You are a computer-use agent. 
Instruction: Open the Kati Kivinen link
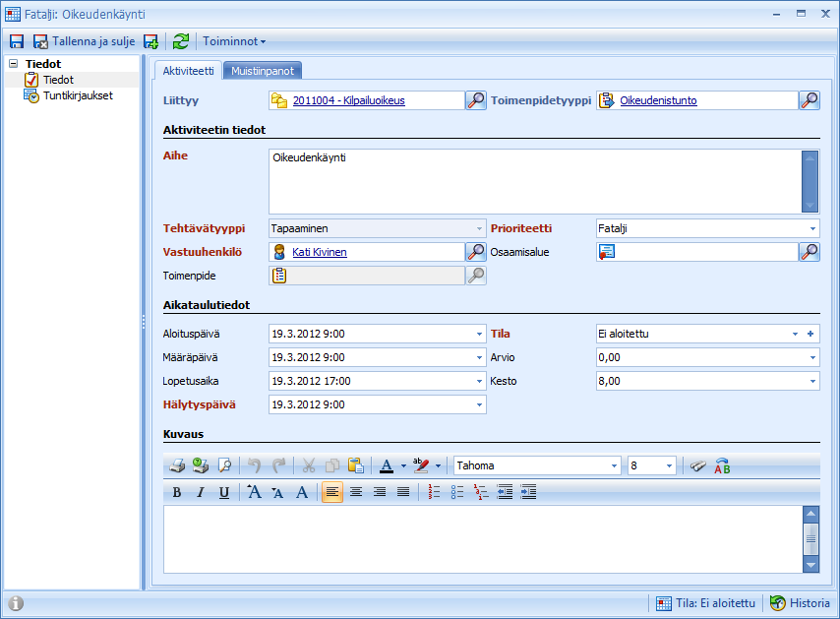(x=320, y=253)
